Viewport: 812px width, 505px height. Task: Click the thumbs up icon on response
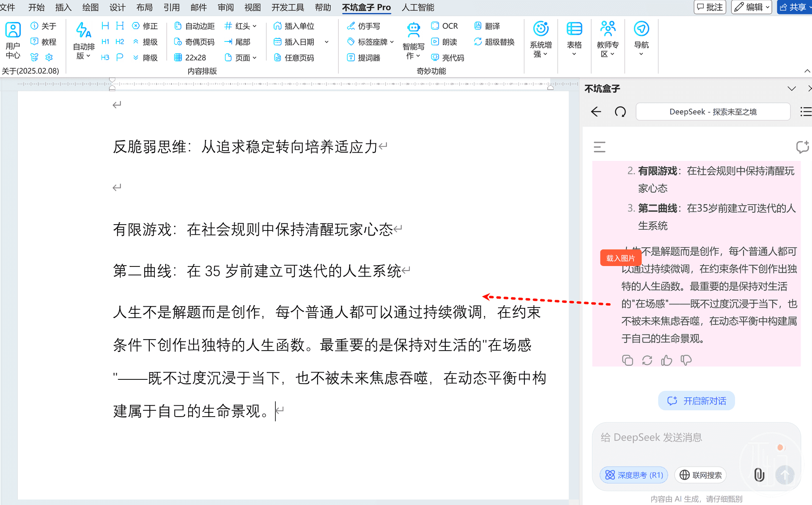(667, 360)
